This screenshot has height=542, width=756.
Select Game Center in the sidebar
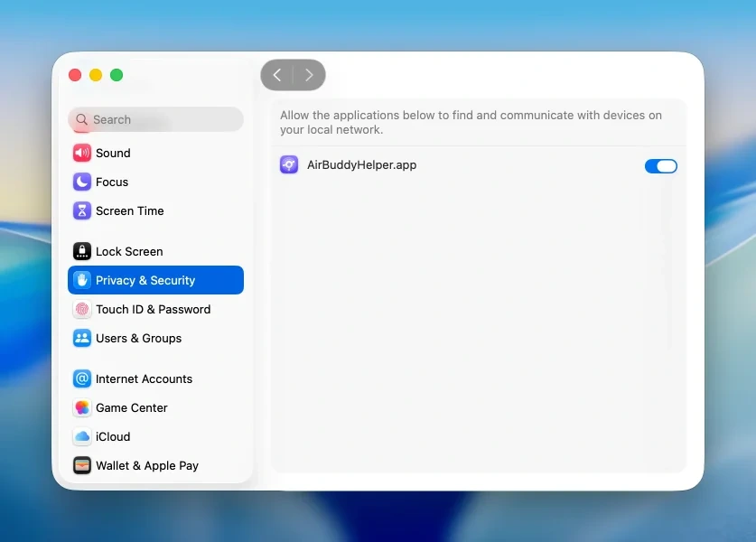pyautogui.click(x=155, y=407)
